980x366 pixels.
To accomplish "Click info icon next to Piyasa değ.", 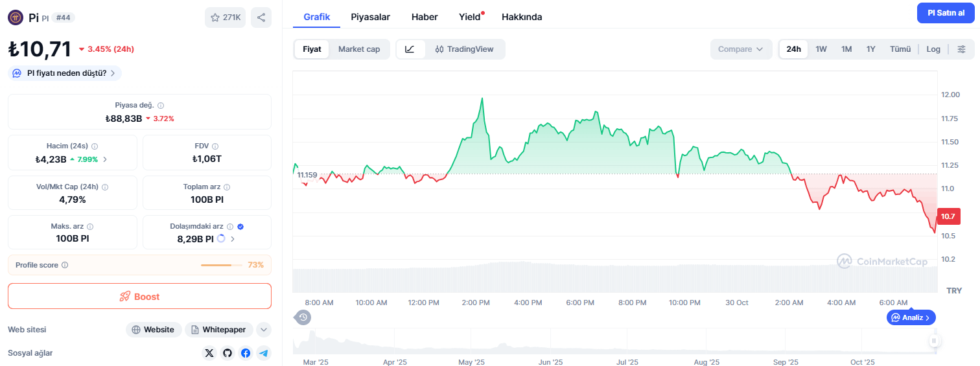I will [161, 106].
